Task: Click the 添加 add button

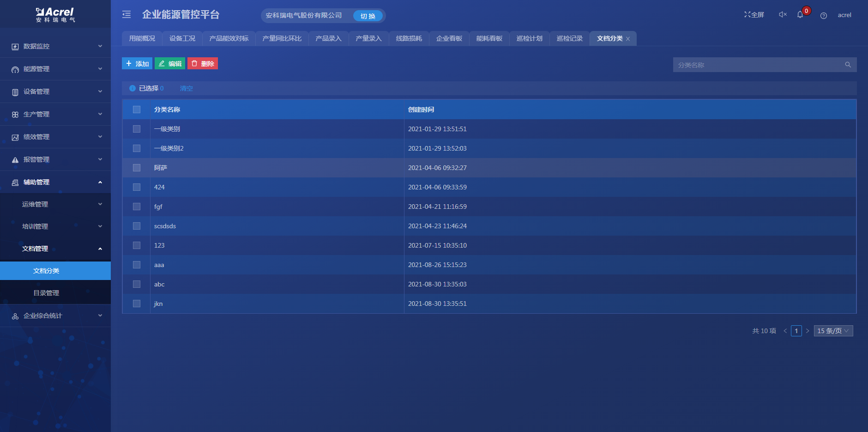Action: tap(137, 64)
